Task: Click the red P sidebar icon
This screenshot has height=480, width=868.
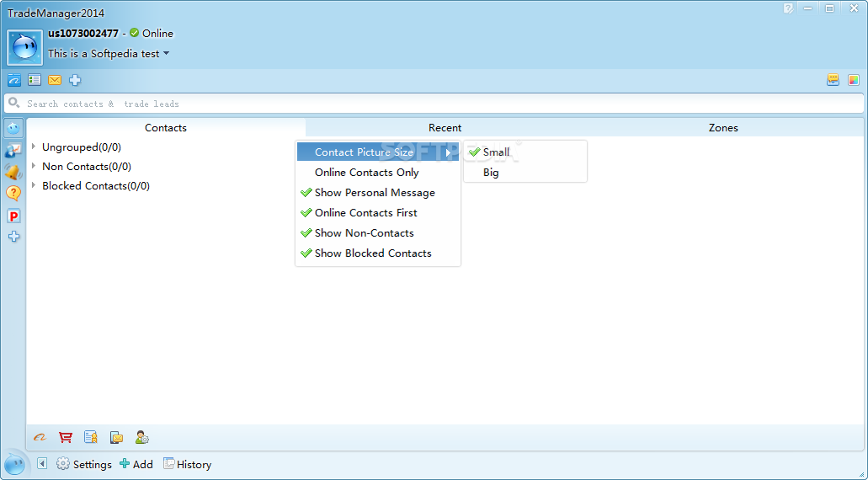Action: pos(13,216)
